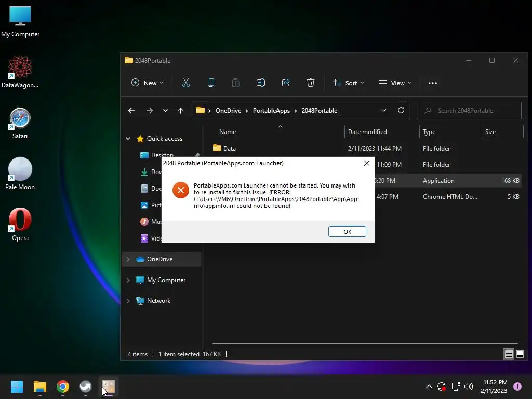
Task: Open the New item dropdown
Action: click(x=147, y=83)
